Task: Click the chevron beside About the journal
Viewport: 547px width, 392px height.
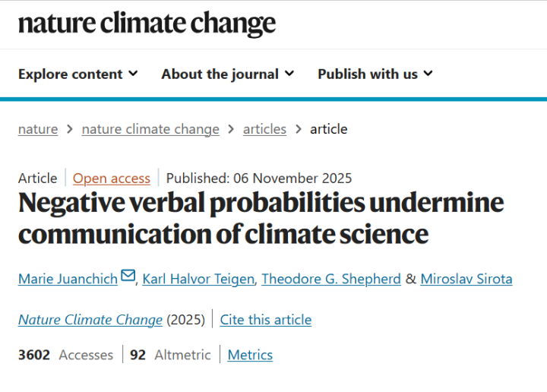Action: click(x=289, y=74)
